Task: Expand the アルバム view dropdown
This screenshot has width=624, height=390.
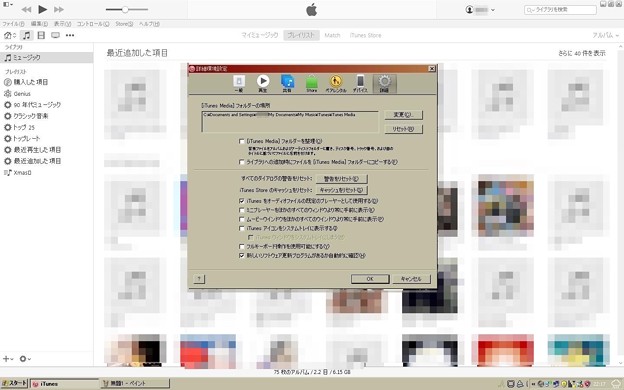Action: (606, 35)
